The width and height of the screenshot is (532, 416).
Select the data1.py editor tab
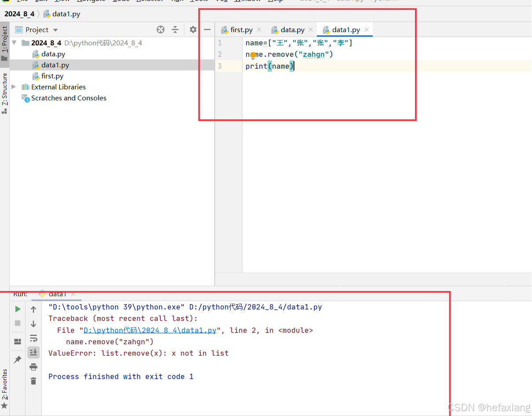pyautogui.click(x=345, y=29)
